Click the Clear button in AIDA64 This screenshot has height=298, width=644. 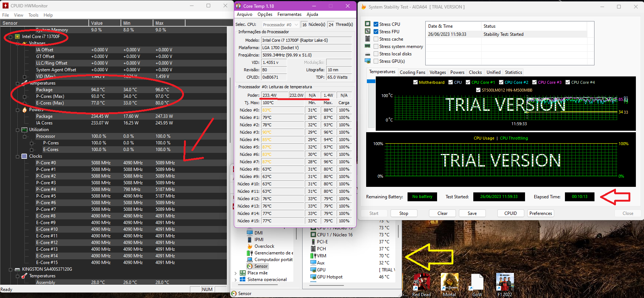442,213
